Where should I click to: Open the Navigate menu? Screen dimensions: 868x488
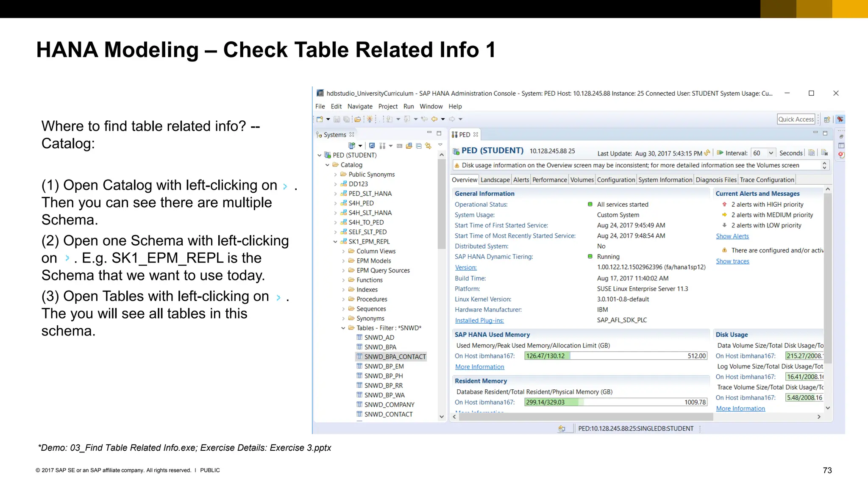360,106
